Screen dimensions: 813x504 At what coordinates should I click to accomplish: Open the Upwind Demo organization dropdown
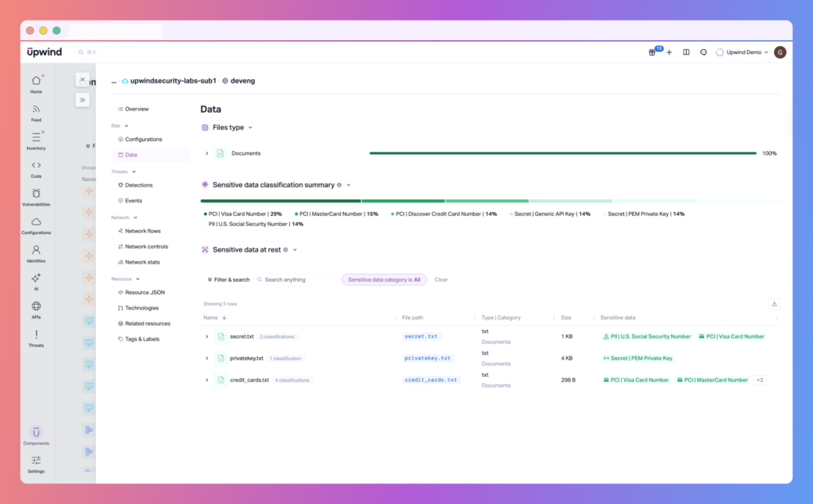pos(742,52)
